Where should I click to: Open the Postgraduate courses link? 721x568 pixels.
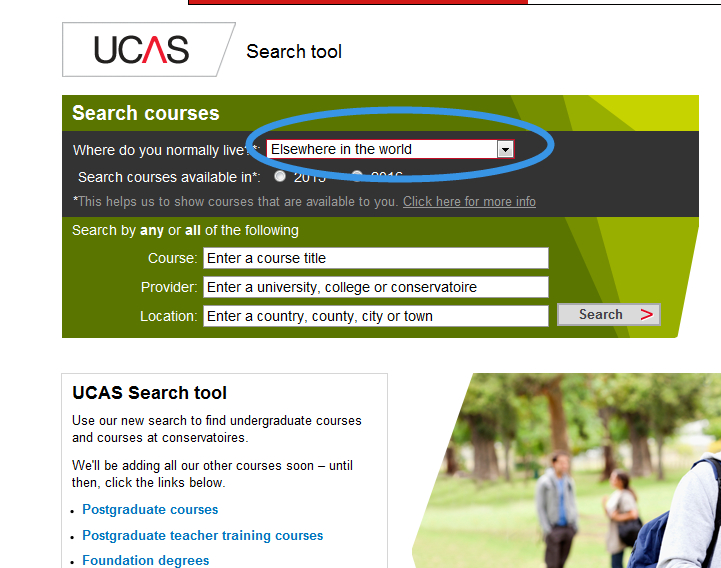[150, 510]
